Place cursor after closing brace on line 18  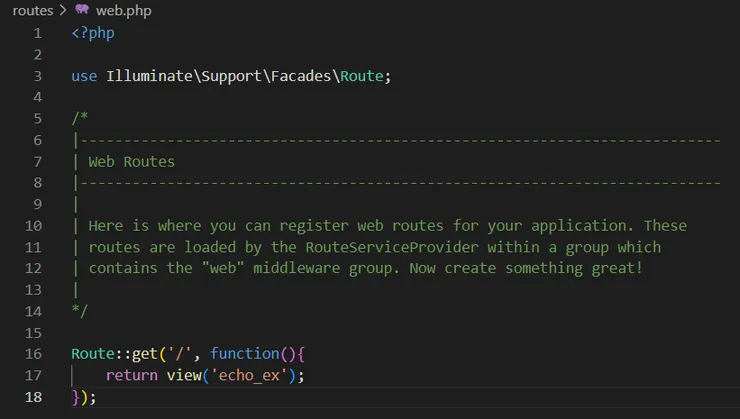(x=97, y=396)
